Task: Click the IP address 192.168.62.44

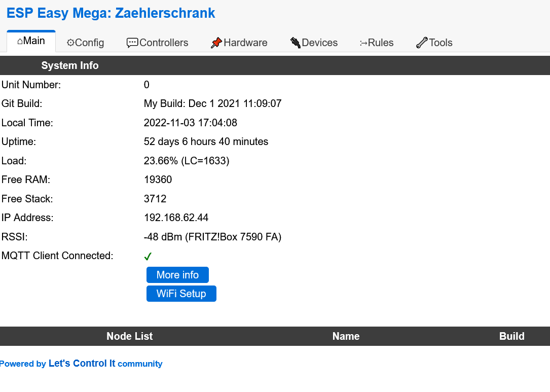Action: tap(176, 218)
